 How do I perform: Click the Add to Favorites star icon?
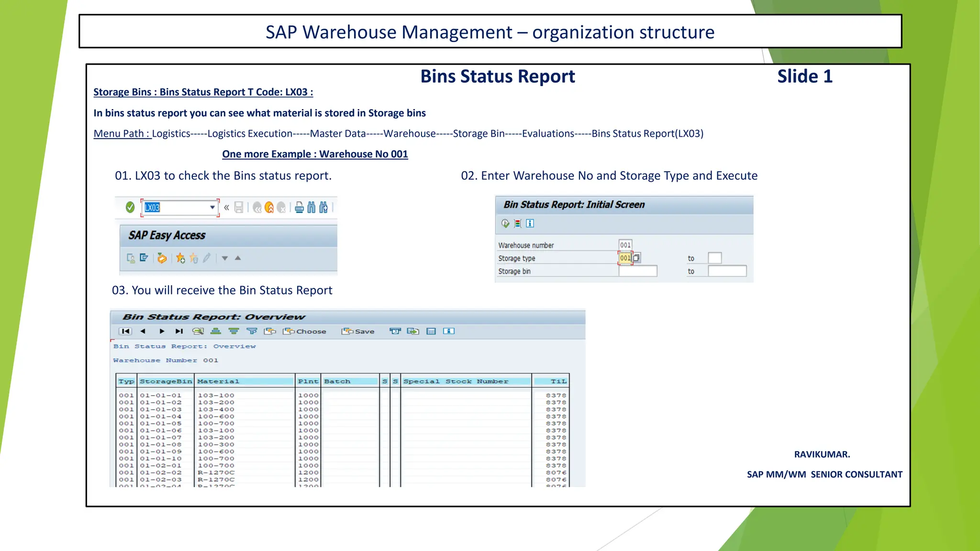(180, 258)
